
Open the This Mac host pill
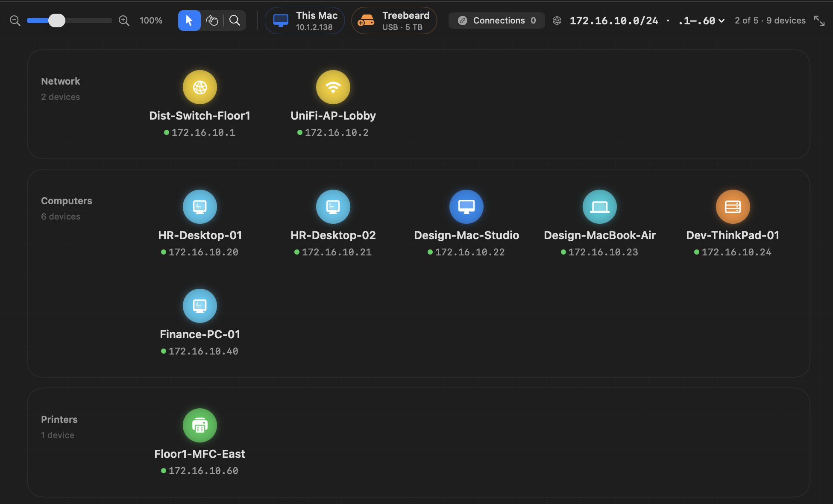coord(305,21)
